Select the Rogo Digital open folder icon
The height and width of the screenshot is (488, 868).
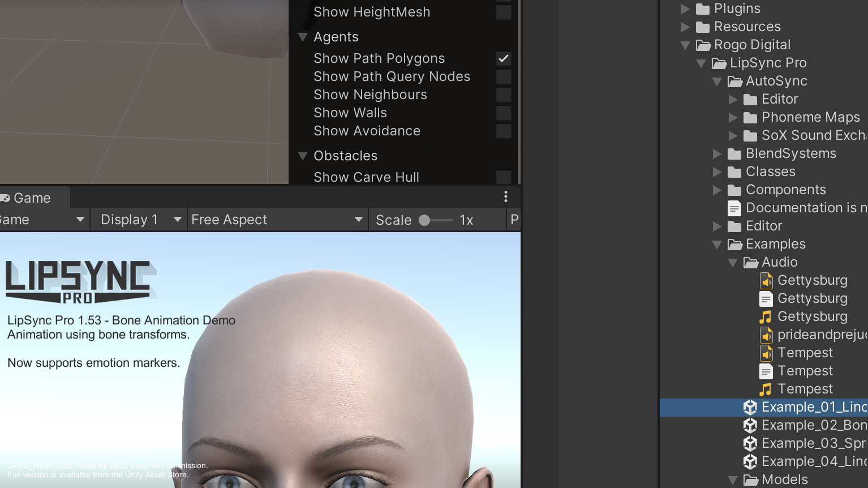click(x=703, y=45)
